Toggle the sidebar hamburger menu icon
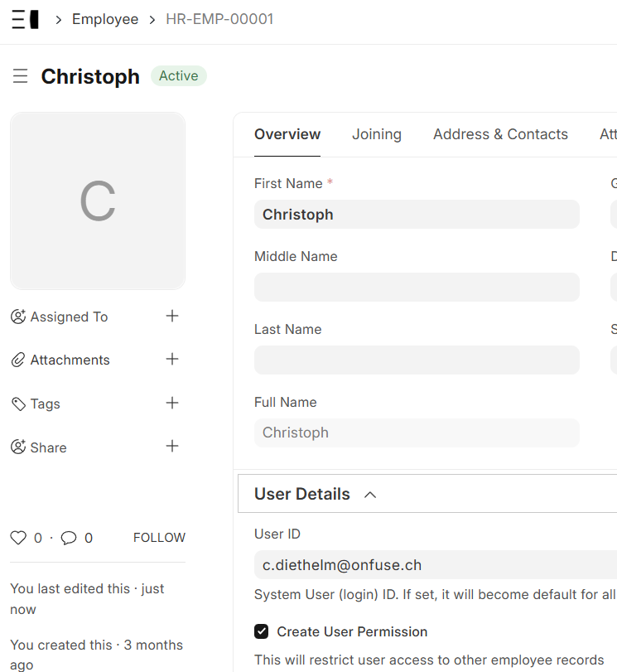617x672 pixels. point(21,76)
